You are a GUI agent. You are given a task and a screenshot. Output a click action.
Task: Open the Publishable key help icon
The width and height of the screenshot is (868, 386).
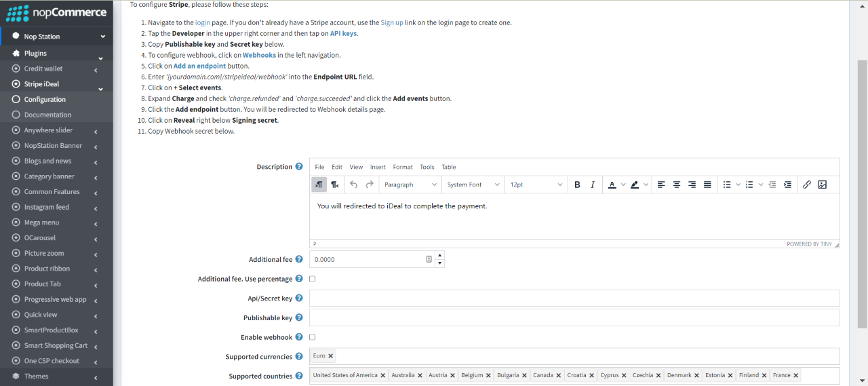click(299, 317)
